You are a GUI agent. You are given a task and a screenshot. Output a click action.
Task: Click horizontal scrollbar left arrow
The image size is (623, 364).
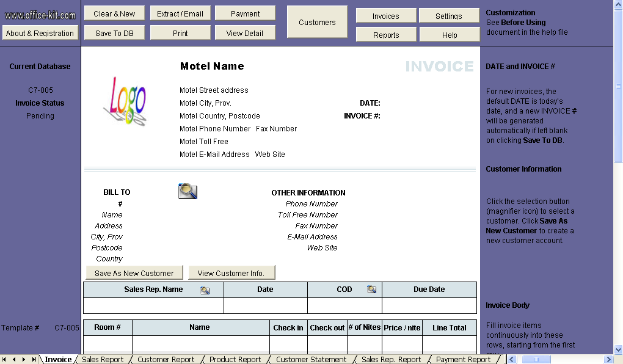[x=512, y=359]
